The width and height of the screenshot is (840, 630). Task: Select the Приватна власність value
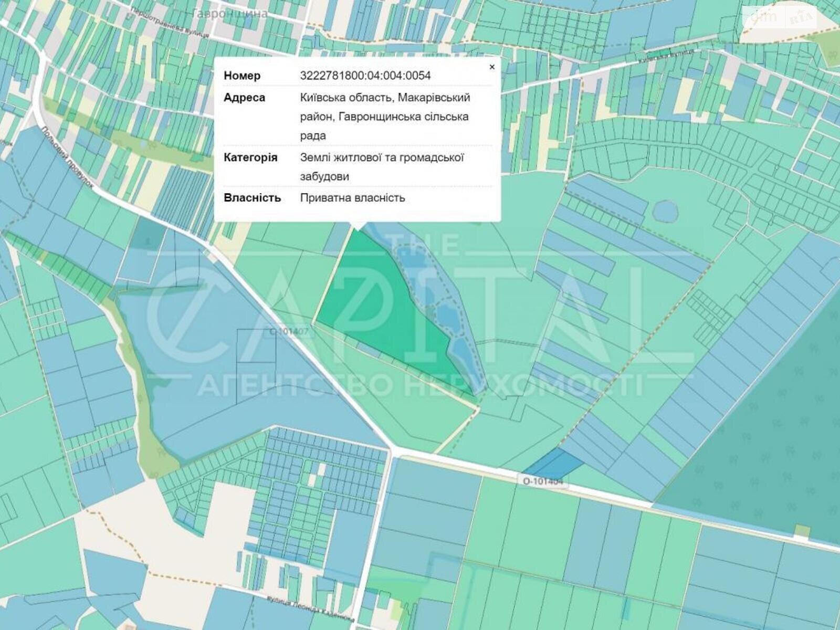click(x=353, y=197)
